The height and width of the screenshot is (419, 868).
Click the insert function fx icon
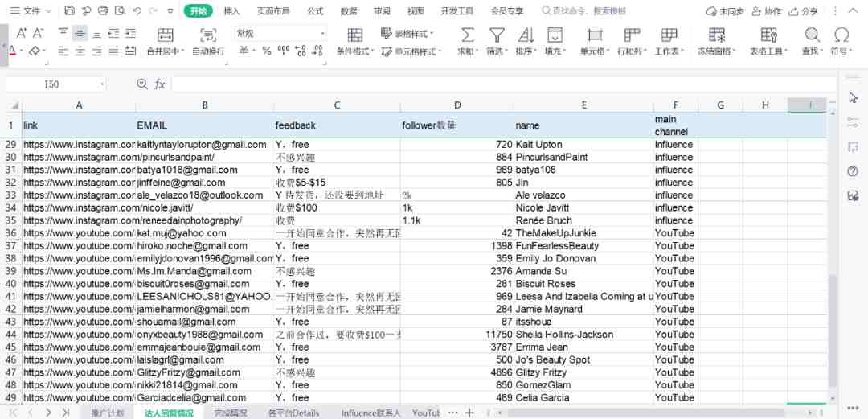pyautogui.click(x=160, y=84)
